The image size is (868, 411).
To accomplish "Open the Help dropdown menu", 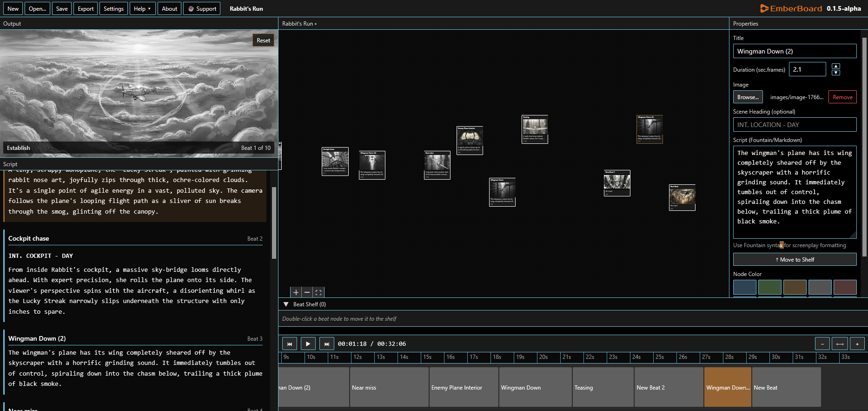I will (142, 9).
